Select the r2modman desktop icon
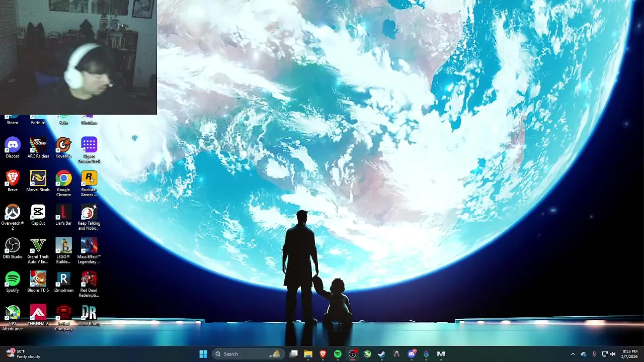The image size is (644, 362). 63,282
